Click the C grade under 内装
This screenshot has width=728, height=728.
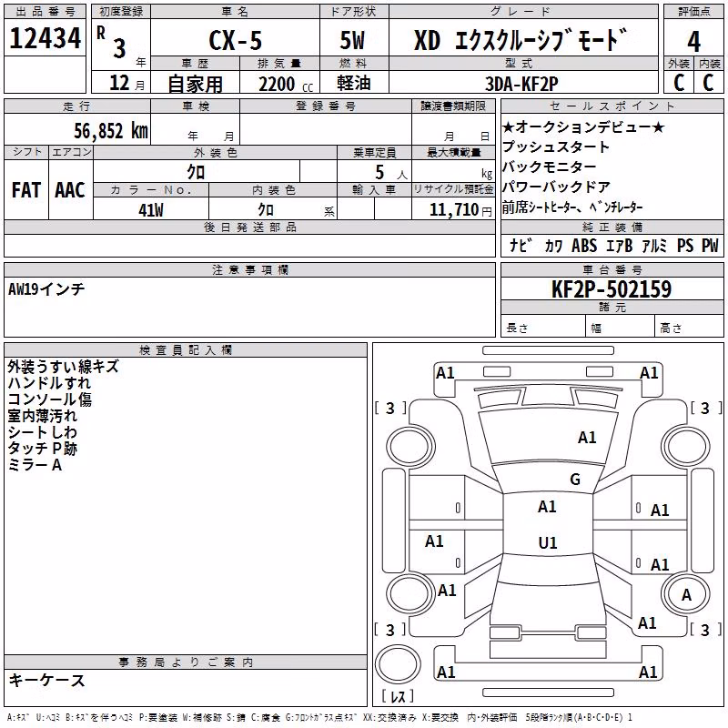click(708, 83)
